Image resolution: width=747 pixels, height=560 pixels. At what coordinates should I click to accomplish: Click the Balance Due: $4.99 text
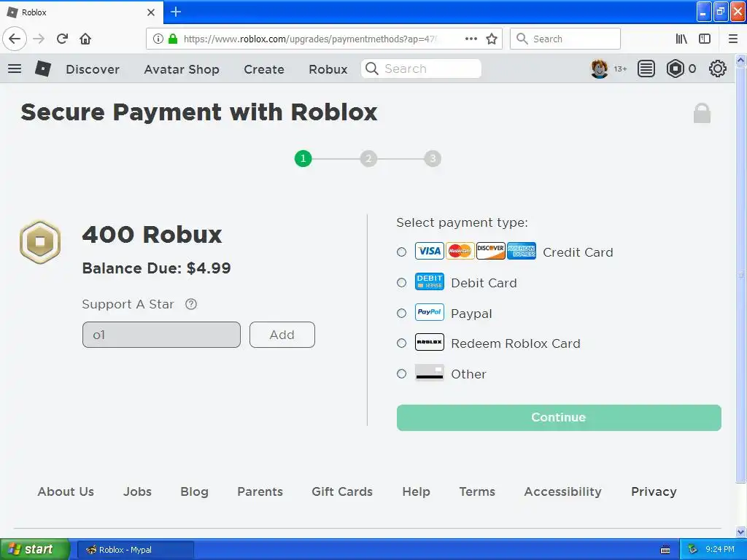point(156,268)
